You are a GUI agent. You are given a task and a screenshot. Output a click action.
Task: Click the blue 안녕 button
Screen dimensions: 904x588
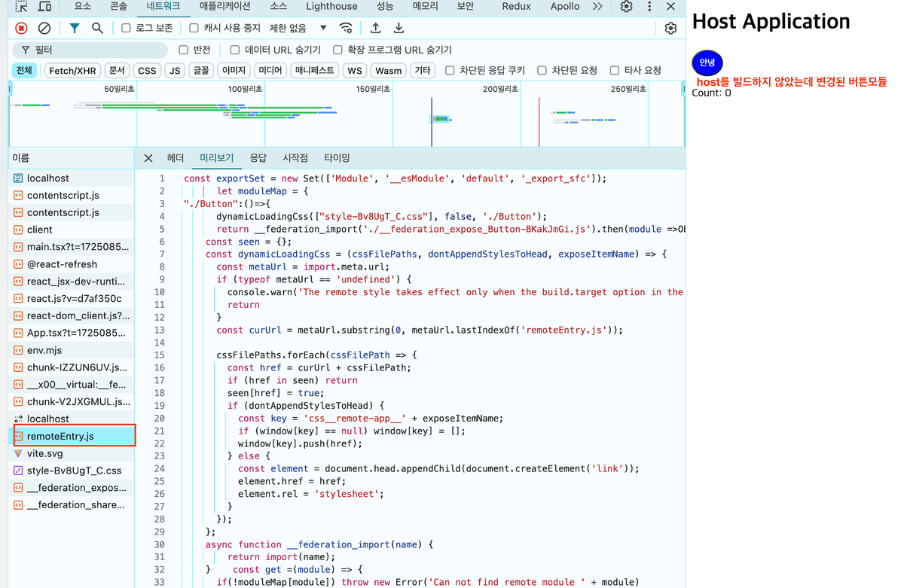coord(707,62)
